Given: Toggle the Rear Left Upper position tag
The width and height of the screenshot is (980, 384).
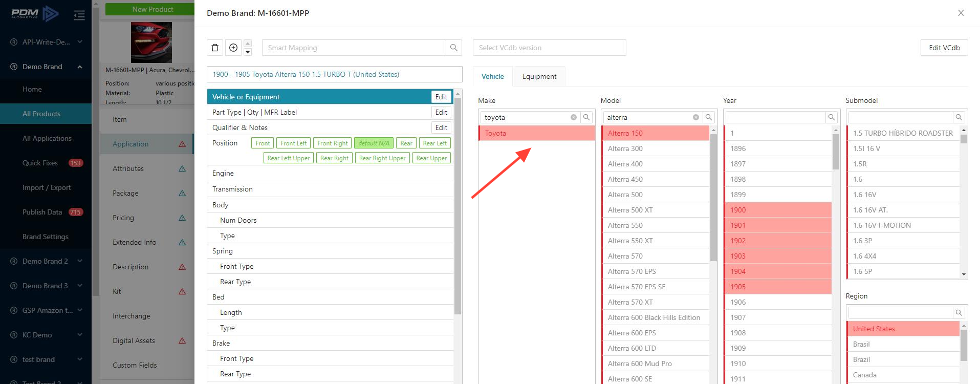Looking at the screenshot, I should click(x=289, y=158).
